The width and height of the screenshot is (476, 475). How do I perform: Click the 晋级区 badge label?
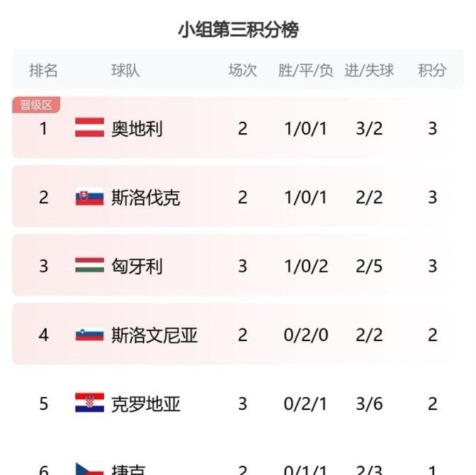36,105
